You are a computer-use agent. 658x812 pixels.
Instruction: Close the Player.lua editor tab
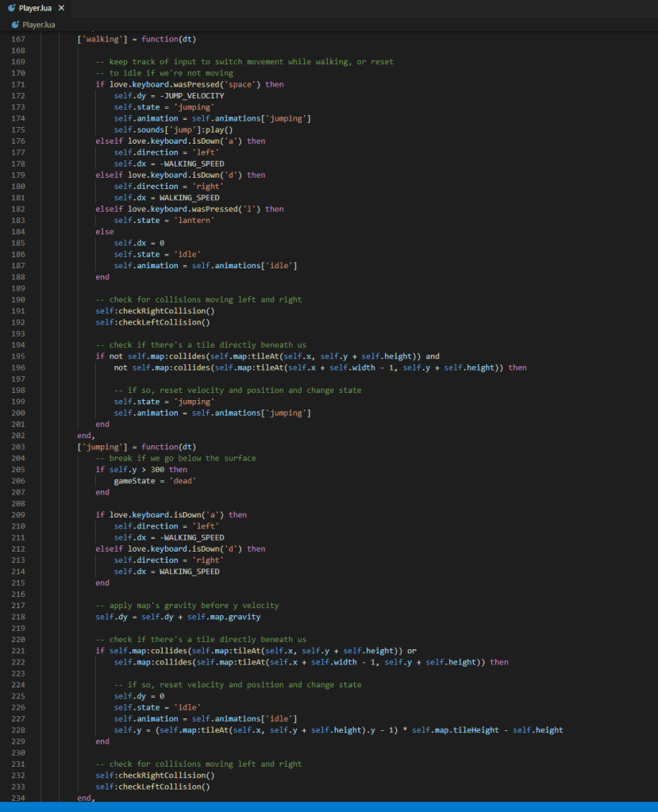[62, 8]
